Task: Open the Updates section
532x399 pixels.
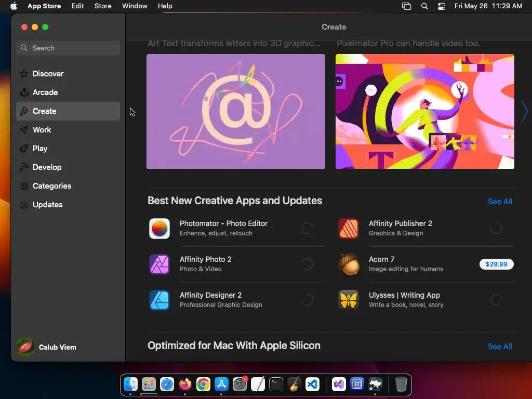Action: [x=68, y=204]
